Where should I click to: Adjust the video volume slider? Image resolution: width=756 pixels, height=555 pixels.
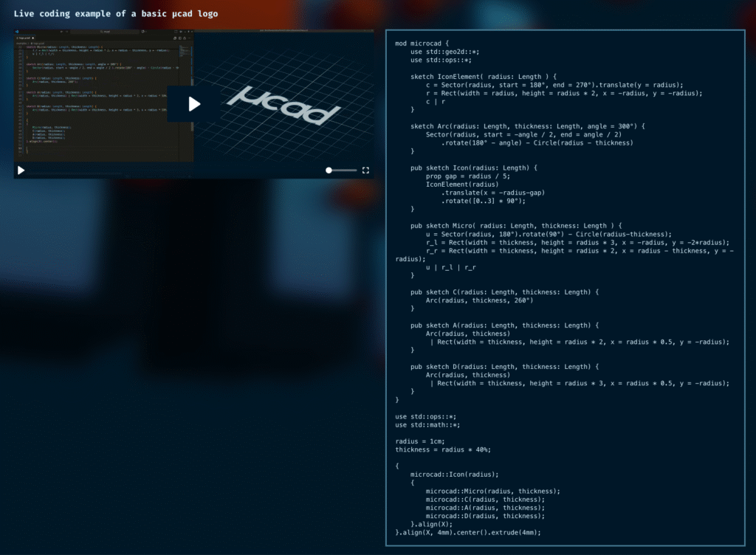click(x=340, y=170)
